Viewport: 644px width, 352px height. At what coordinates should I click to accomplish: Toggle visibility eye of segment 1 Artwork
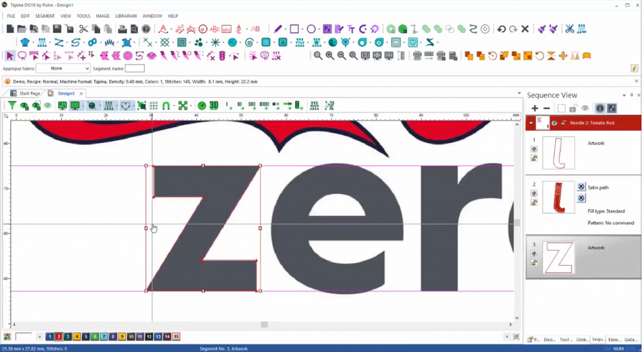(533, 149)
